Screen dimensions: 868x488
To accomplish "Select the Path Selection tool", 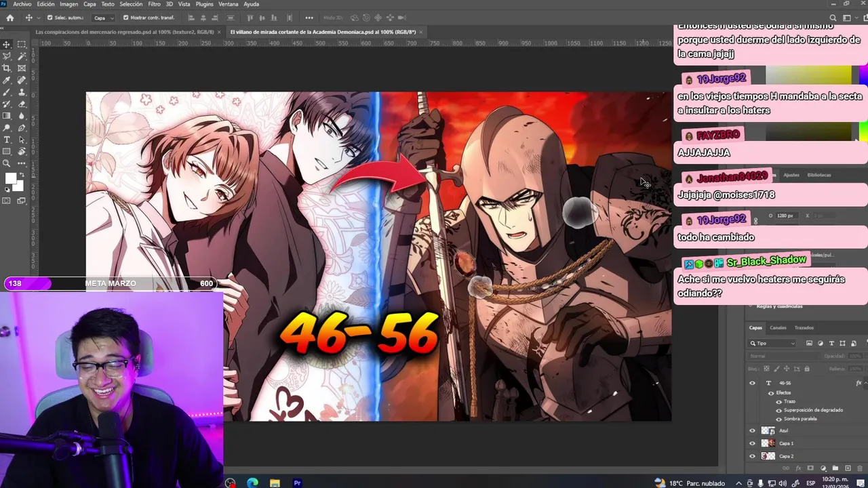I will 22,140.
